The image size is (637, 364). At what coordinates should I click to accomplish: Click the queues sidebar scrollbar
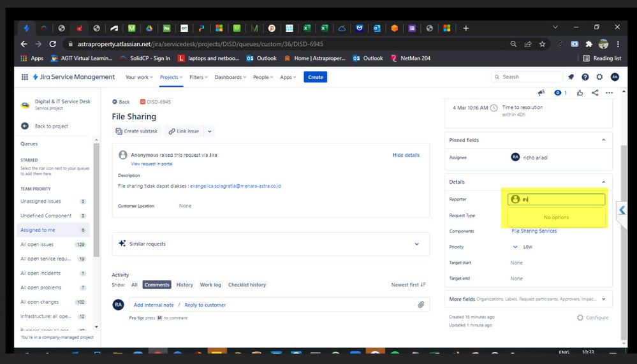coord(96,199)
